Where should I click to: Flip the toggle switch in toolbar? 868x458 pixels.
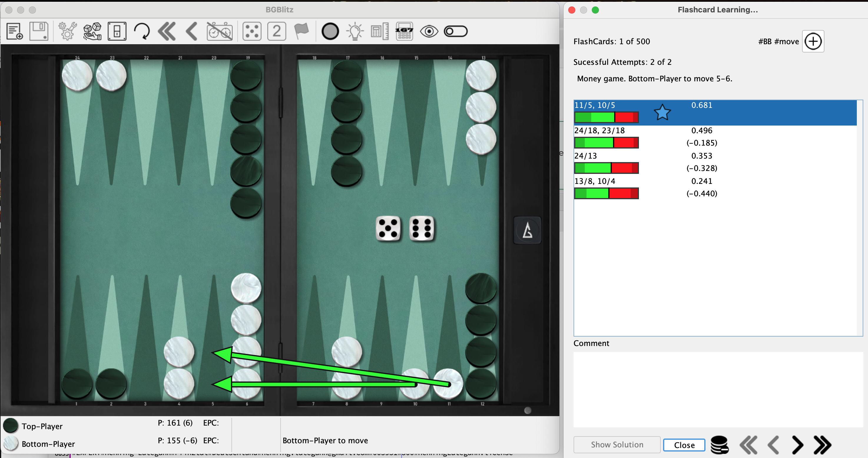click(x=455, y=31)
